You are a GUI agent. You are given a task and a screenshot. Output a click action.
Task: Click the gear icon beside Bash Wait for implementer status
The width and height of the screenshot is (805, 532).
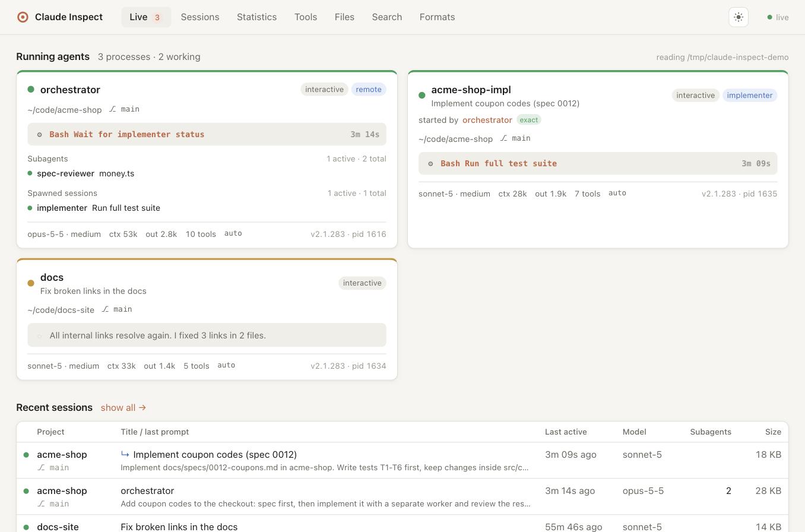pos(40,135)
